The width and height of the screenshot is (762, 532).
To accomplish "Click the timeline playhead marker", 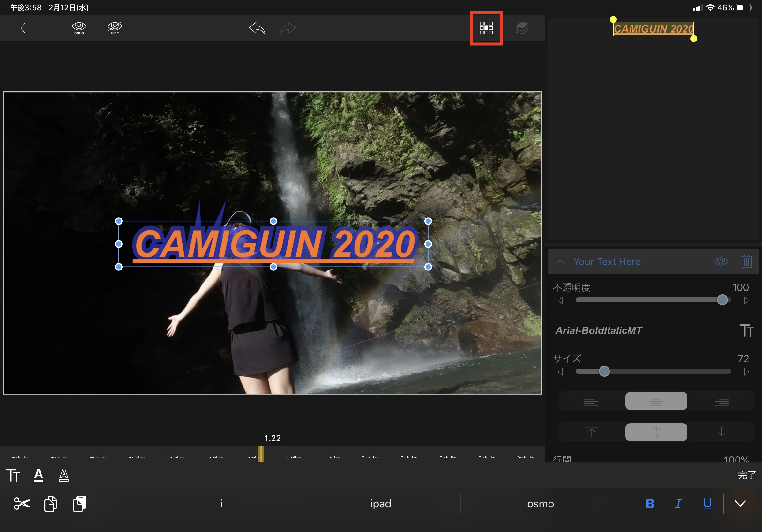I will (261, 454).
